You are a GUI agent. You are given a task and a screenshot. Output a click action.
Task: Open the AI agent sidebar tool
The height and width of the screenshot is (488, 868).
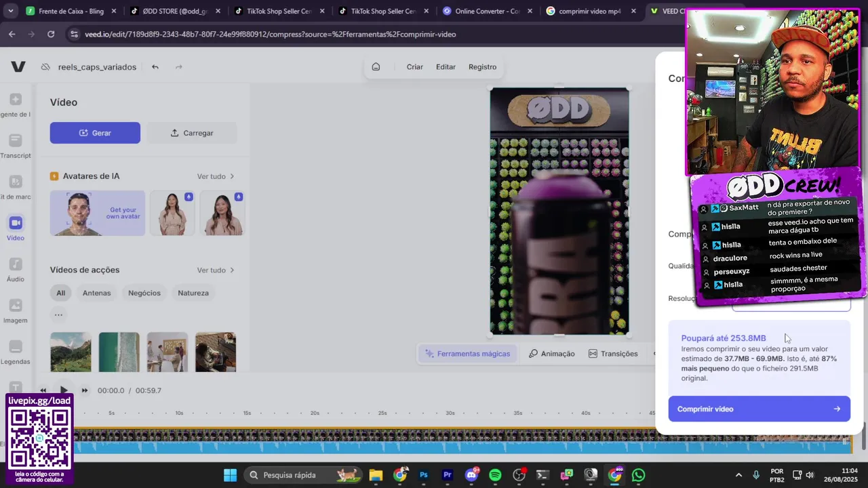(x=15, y=104)
